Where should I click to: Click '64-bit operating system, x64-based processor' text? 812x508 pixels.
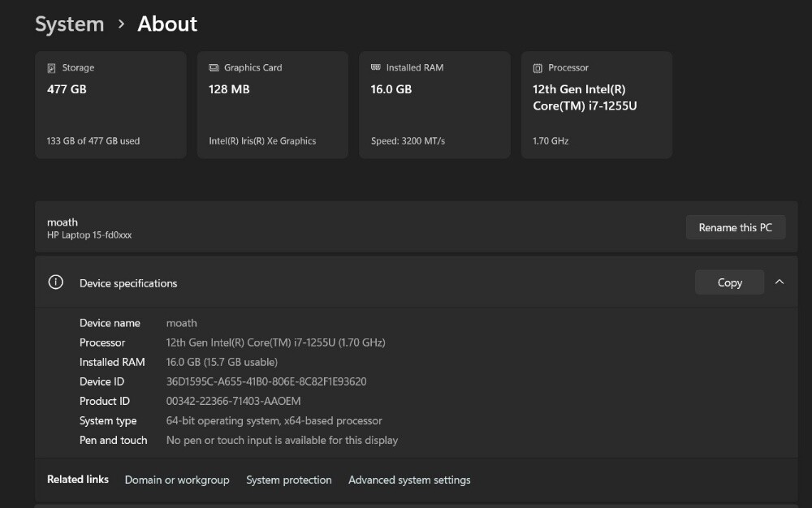pyautogui.click(x=274, y=421)
